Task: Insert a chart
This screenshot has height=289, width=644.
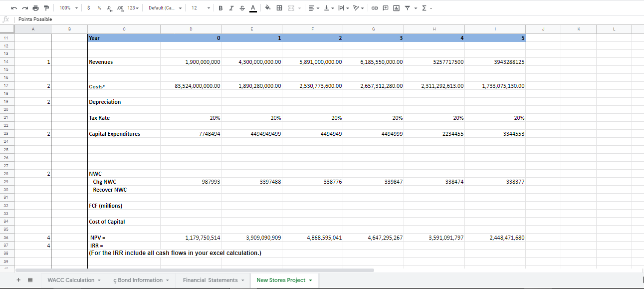Action: (396, 7)
